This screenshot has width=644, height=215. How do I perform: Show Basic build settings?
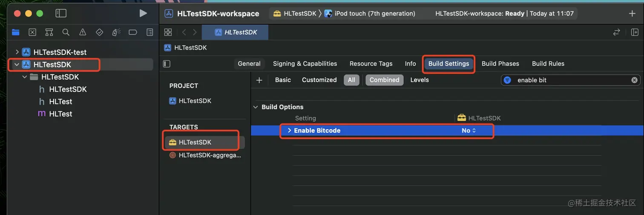point(283,80)
